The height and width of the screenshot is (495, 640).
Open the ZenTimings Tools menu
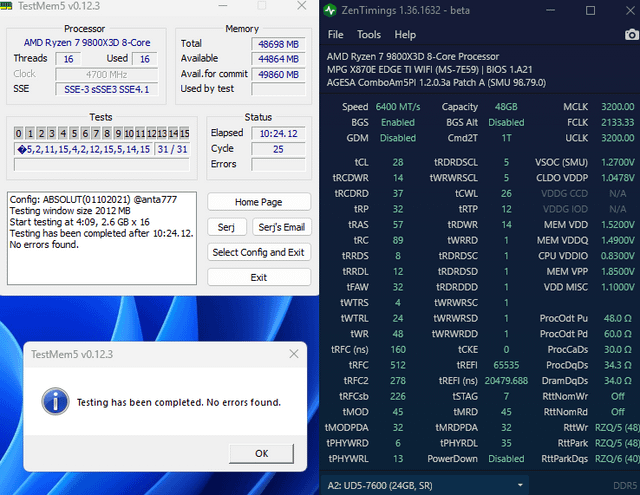click(369, 35)
